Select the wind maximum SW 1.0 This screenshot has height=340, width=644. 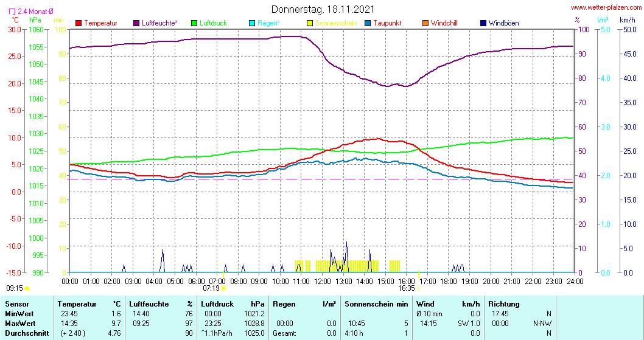pos(469,324)
